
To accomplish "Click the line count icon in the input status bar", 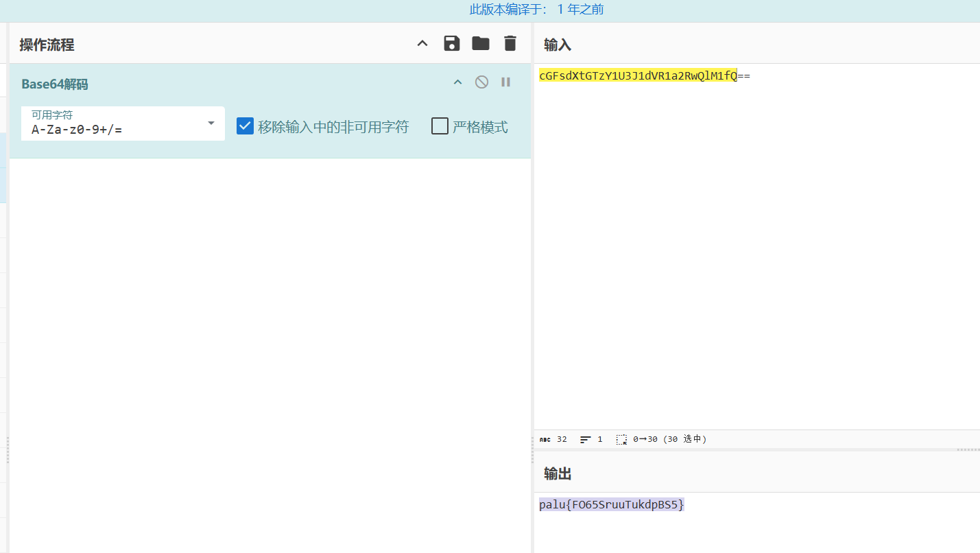I will 586,439.
